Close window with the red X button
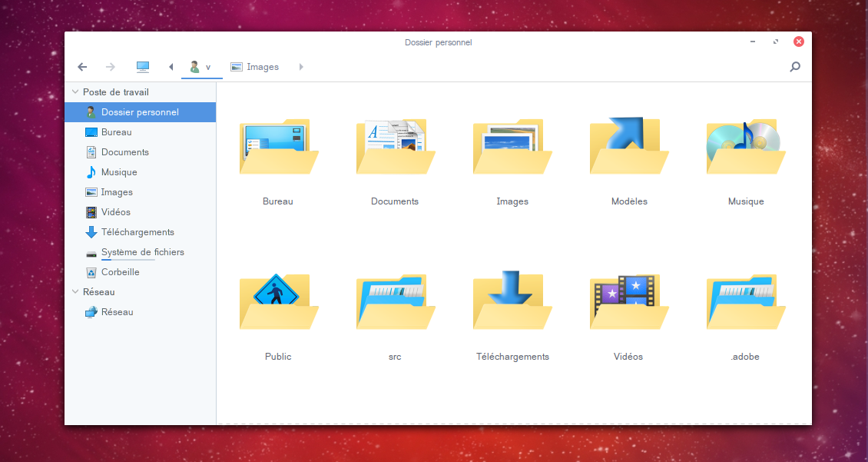Screen dimensions: 868x462 tap(798, 42)
